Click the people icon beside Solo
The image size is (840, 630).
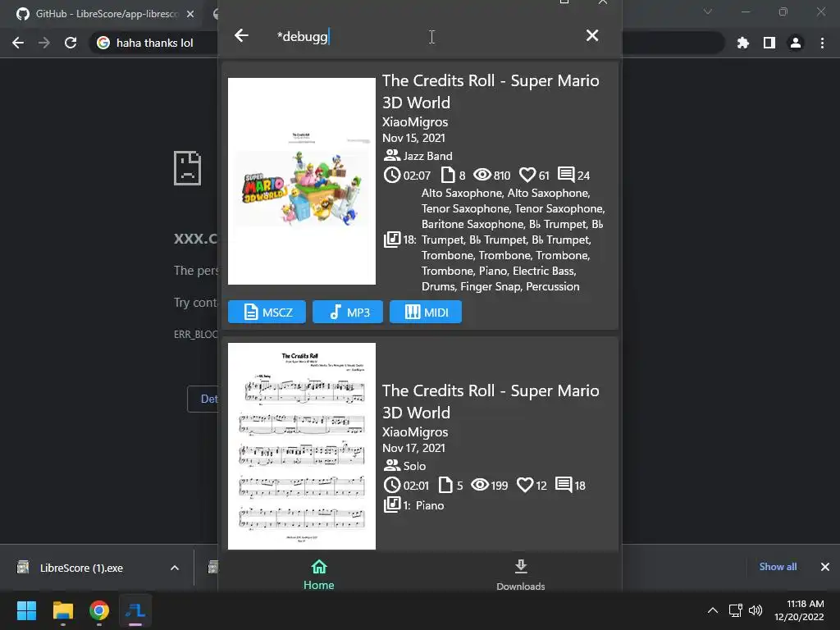[x=392, y=466]
